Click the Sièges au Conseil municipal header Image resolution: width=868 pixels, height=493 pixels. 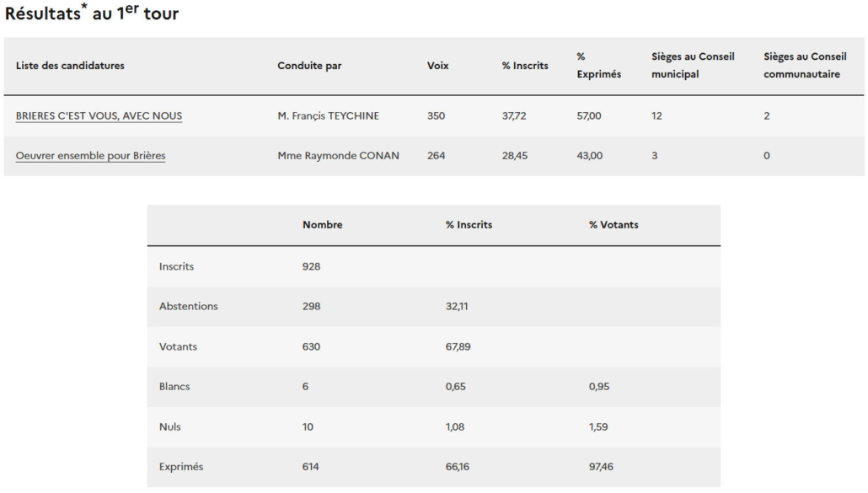[693, 66]
